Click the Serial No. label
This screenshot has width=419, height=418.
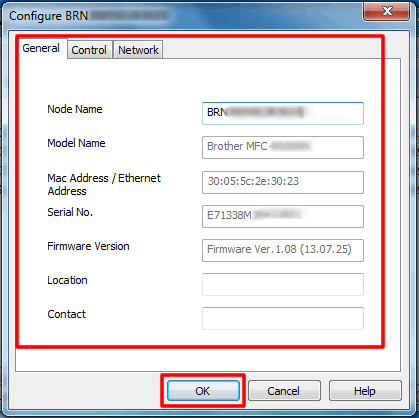[70, 212]
